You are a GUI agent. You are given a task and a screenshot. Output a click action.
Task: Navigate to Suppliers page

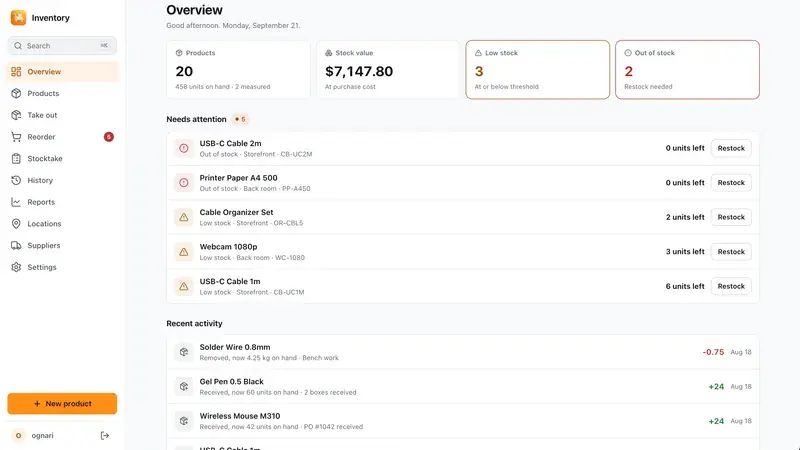[62, 245]
